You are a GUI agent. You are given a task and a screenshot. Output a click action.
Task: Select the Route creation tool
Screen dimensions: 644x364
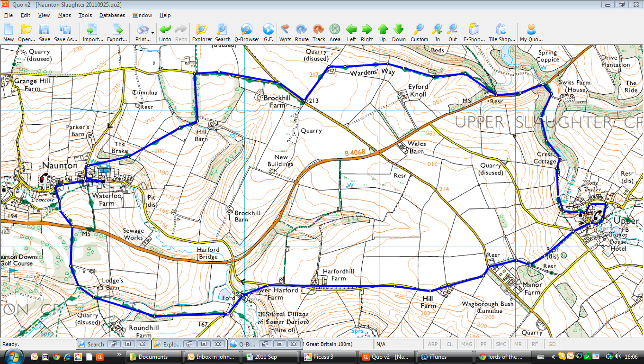point(302,32)
